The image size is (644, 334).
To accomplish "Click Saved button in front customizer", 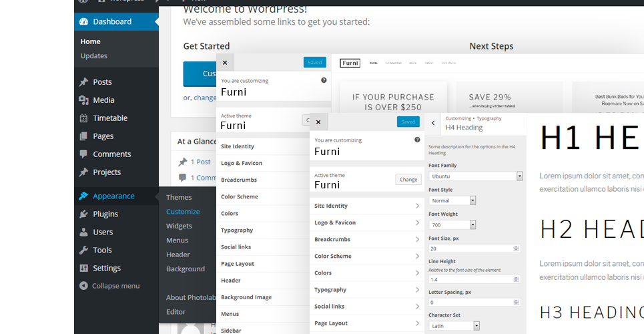I will point(408,122).
